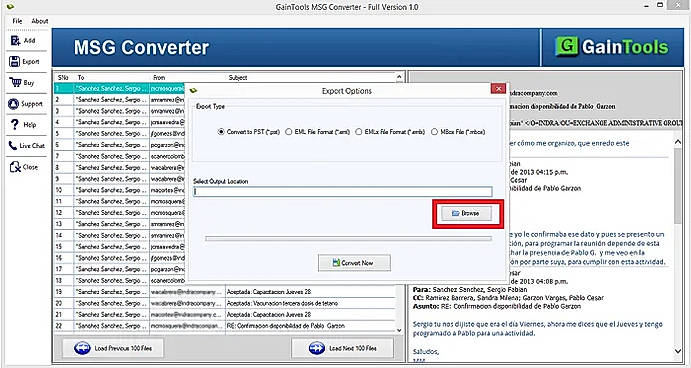Image resolution: width=691 pixels, height=368 pixels.
Task: Select message row number 6
Action: pos(119,145)
